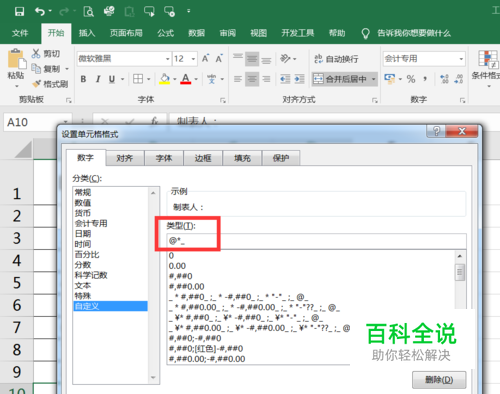Select 常规 in the category list

[x=110, y=192]
